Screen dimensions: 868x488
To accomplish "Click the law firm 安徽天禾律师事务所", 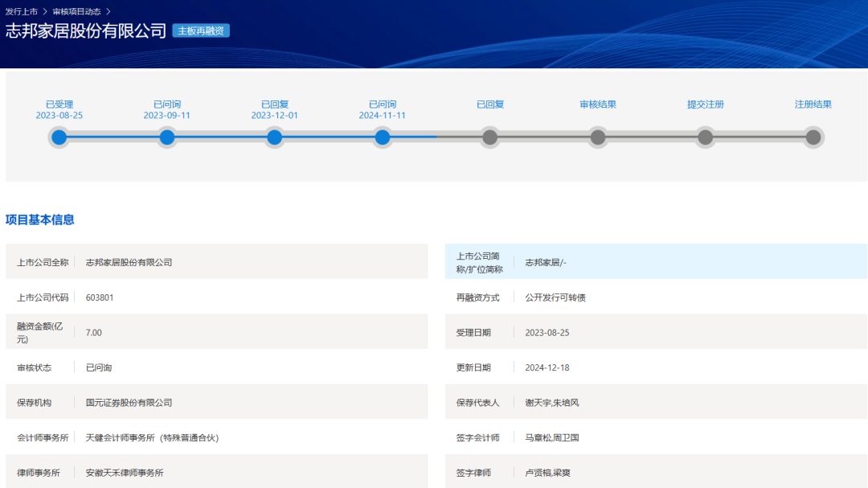I will click(125, 473).
